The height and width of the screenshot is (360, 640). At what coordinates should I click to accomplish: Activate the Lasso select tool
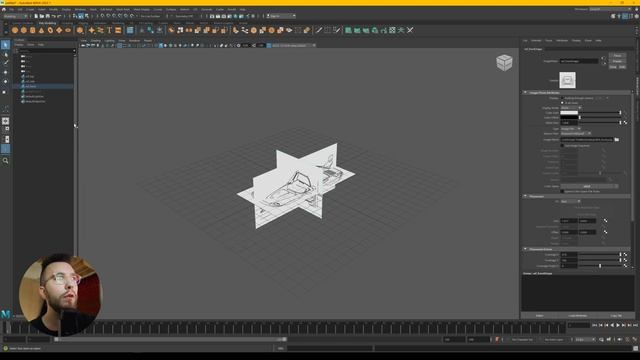click(x=5, y=54)
